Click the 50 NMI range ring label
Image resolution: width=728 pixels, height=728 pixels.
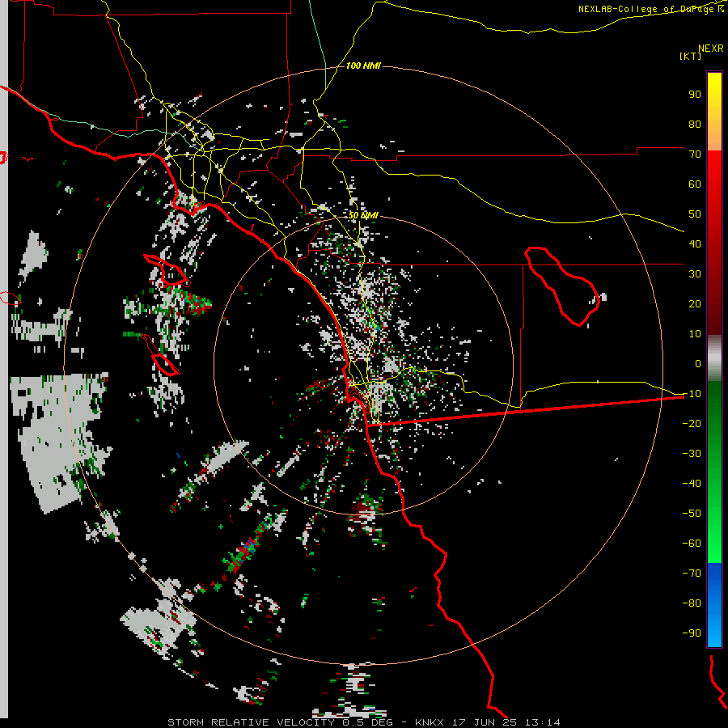(x=363, y=215)
